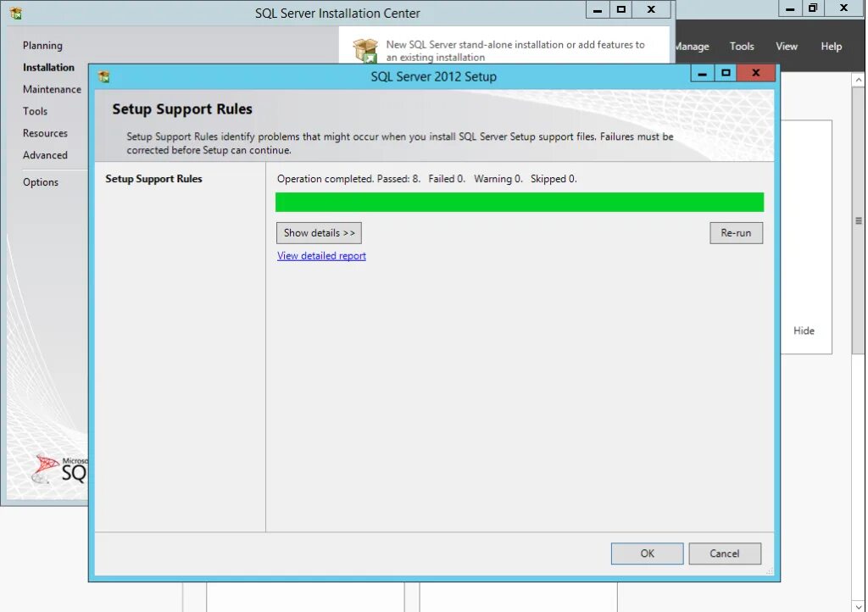
Task: Open New SQL Server stand-alone installation link
Action: (x=515, y=51)
